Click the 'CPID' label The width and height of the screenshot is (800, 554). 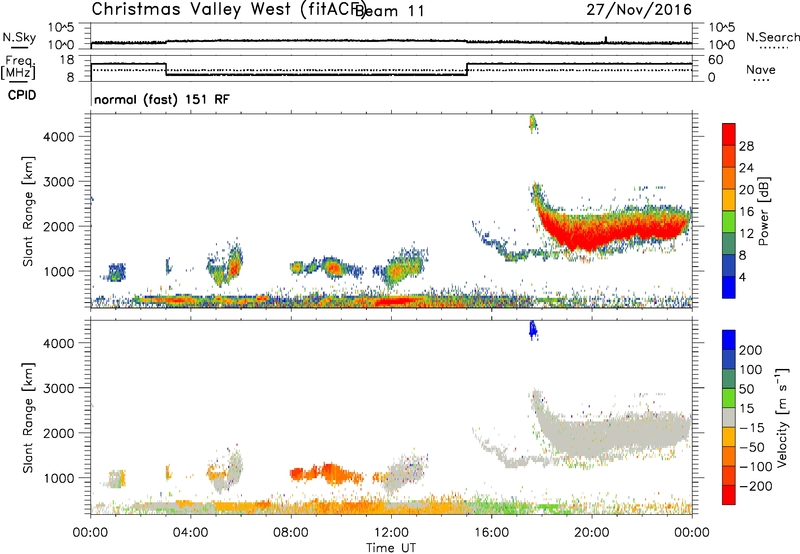coord(22,95)
